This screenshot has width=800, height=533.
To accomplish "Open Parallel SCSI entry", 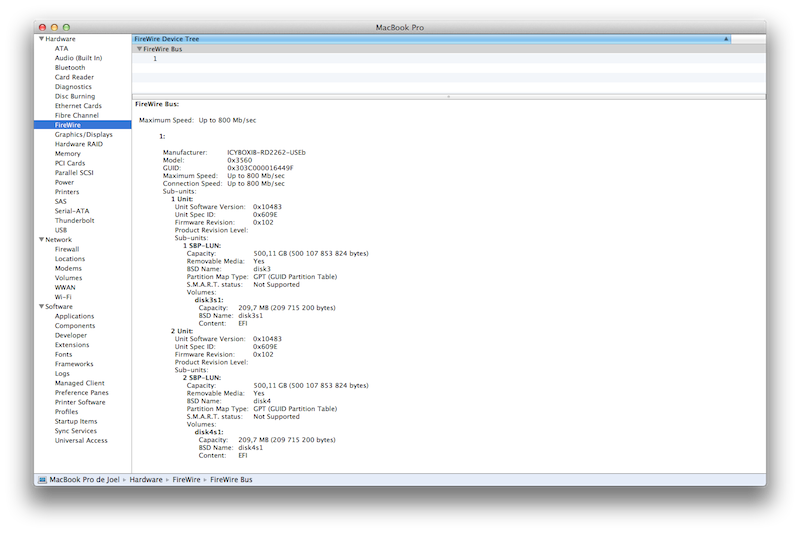I will [x=74, y=173].
